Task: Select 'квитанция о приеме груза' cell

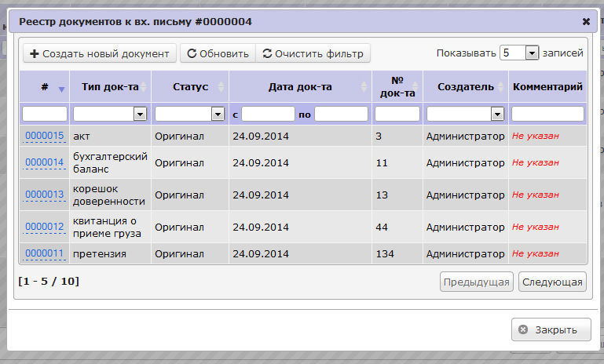Action: coord(110,227)
